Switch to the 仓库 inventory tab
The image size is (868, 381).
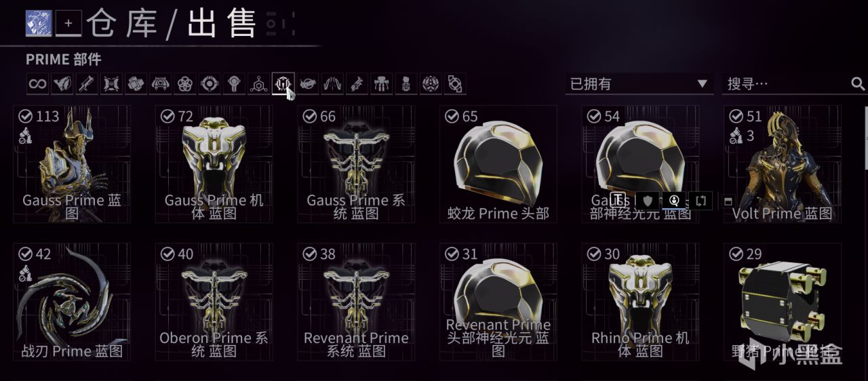123,24
